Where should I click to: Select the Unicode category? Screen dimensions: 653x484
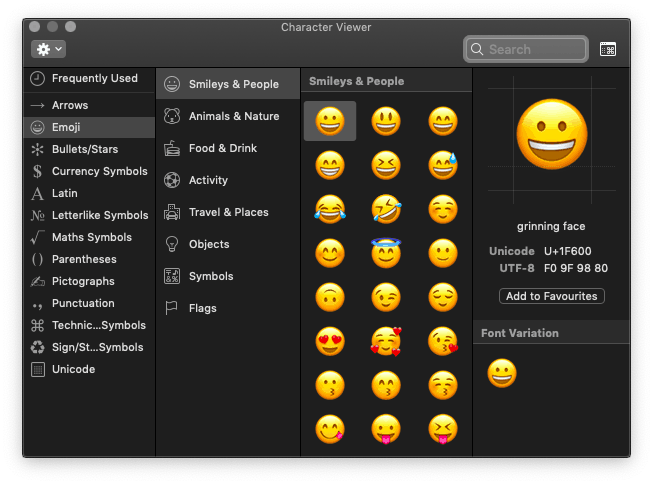[89, 369]
